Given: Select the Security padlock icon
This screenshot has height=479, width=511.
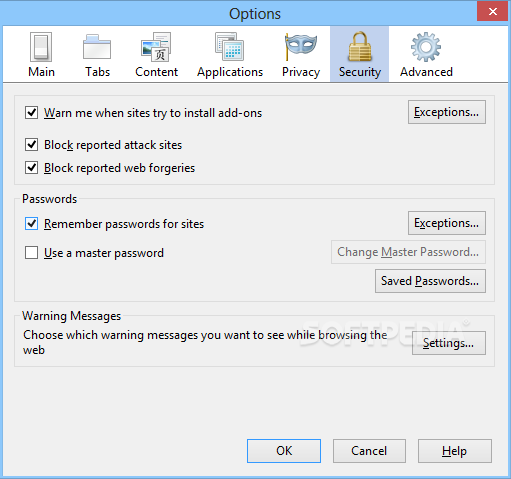Looking at the screenshot, I should (x=360, y=47).
